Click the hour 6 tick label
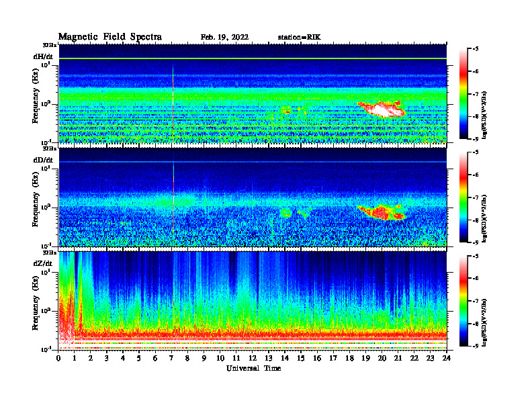This screenshot has height=411, width=532. point(155,359)
